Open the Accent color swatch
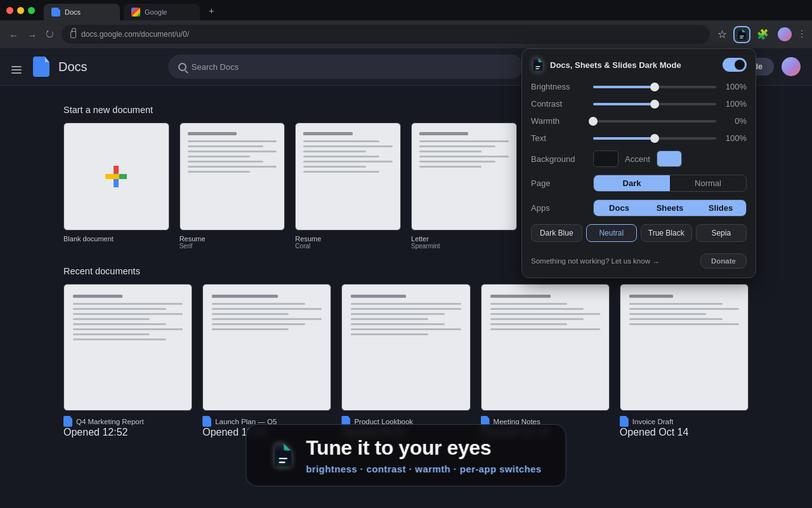 pyautogui.click(x=669, y=159)
